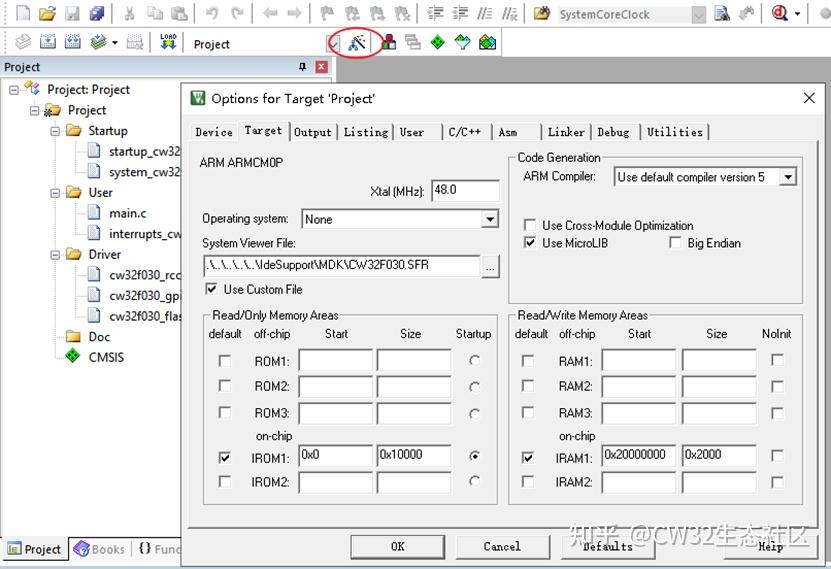This screenshot has height=569, width=831.
Task: Open Operating system dropdown
Action: pyautogui.click(x=490, y=219)
